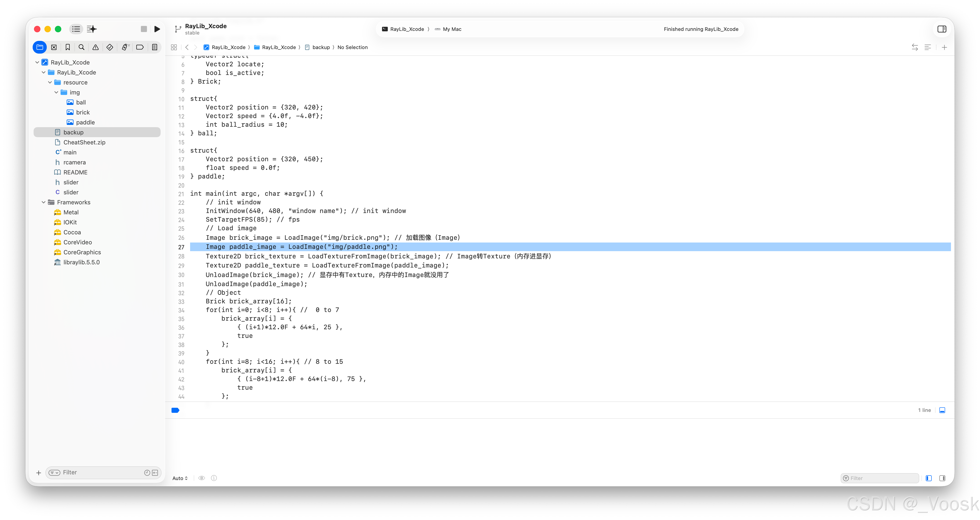Add a new editor pane with plus
980x520 pixels.
tap(944, 47)
